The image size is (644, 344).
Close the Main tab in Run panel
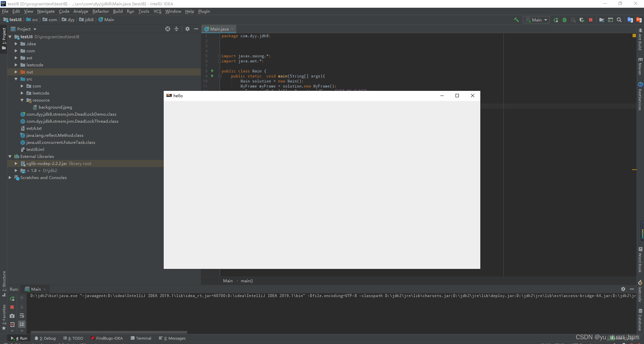(x=45, y=289)
